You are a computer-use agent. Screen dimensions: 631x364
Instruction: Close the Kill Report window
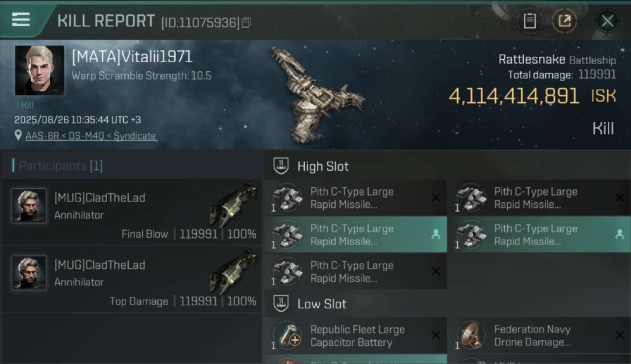tap(607, 21)
